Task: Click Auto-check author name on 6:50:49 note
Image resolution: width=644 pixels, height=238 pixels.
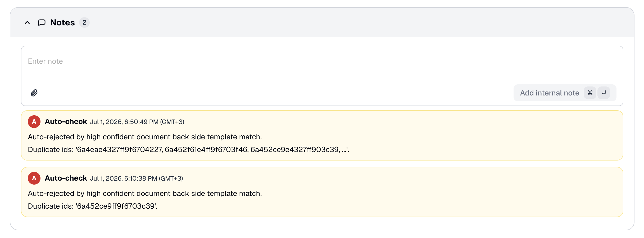Action: click(66, 122)
